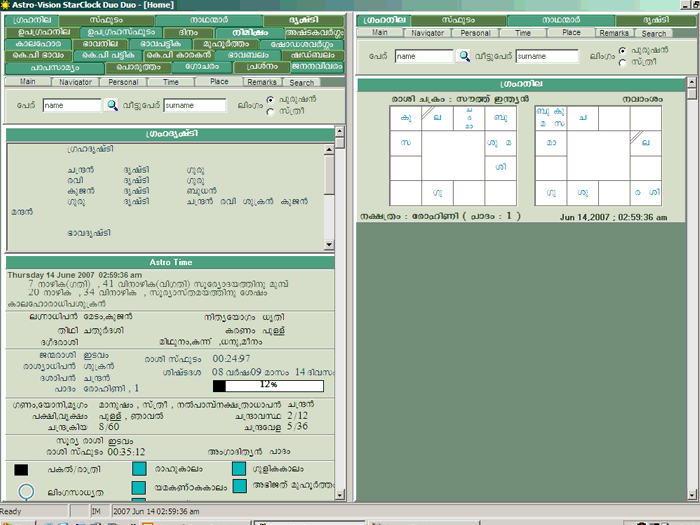Click the name search magnifier in right pane
The height and width of the screenshot is (525, 700).
[464, 56]
